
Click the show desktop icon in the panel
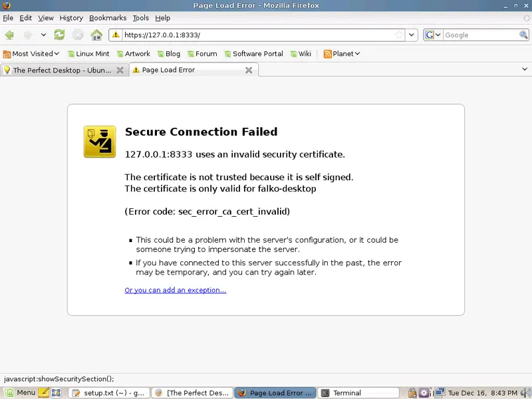57,392
